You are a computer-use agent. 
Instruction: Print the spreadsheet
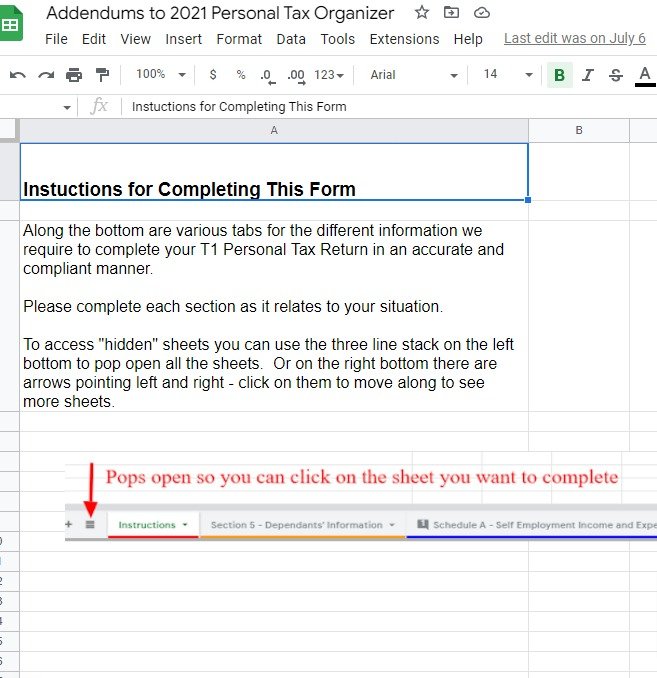click(74, 75)
